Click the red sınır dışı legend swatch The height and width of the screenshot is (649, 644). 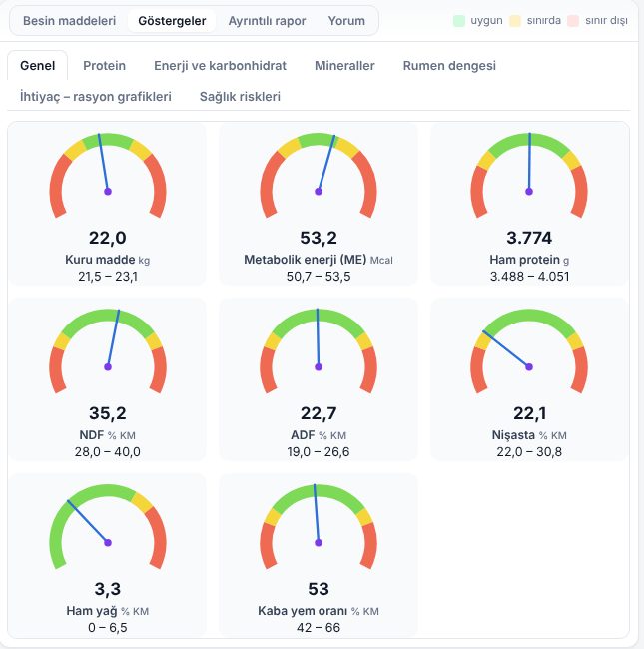coord(573,21)
